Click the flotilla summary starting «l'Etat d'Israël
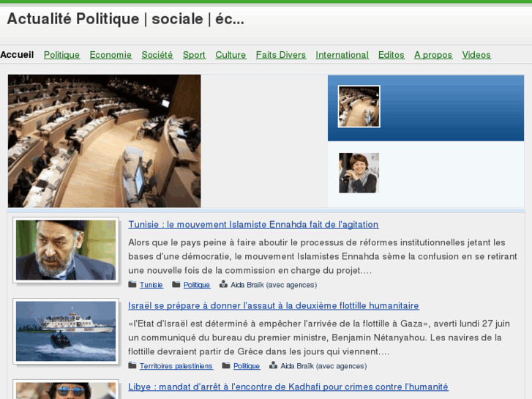 pos(319,338)
